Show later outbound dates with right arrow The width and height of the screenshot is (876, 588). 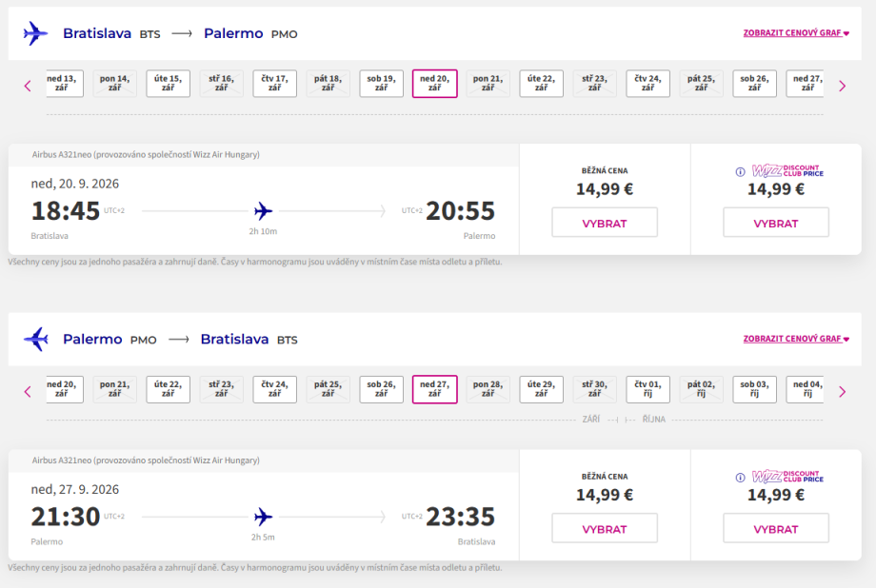[x=842, y=86]
